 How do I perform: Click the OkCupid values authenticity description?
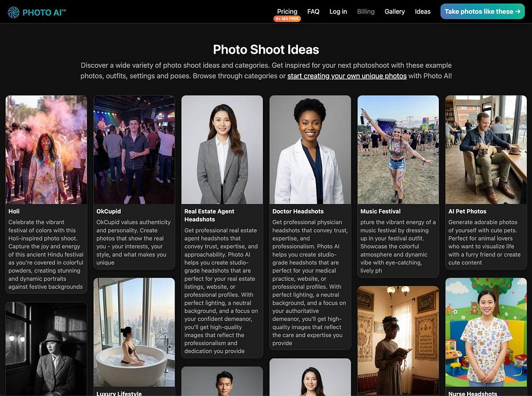pos(134,242)
